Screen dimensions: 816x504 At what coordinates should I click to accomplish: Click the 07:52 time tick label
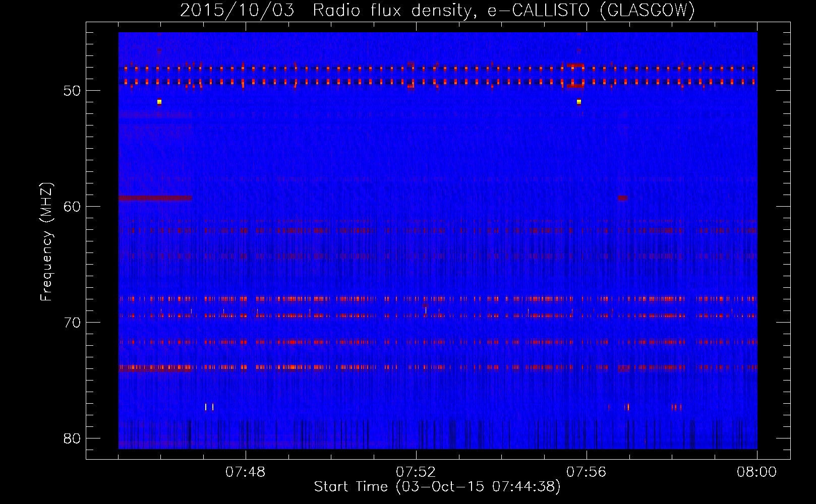[x=416, y=472]
